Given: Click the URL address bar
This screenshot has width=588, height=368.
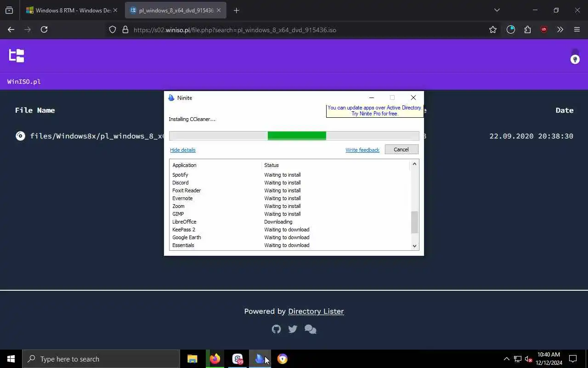Looking at the screenshot, I should (303, 29).
